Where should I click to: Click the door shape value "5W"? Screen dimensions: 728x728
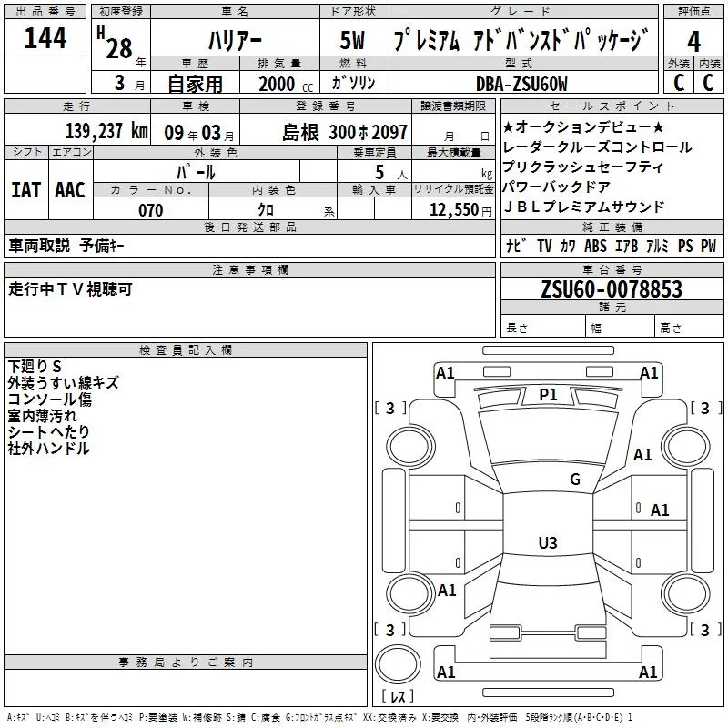pyautogui.click(x=352, y=40)
